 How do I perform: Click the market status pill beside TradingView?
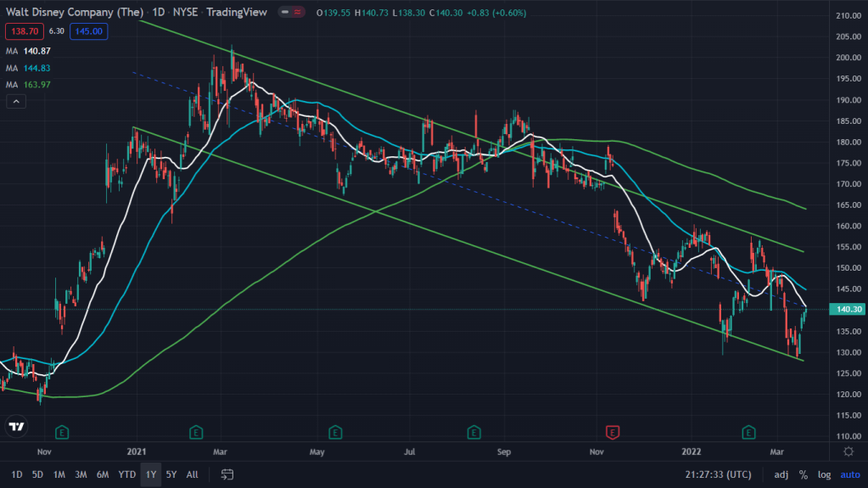pos(293,13)
